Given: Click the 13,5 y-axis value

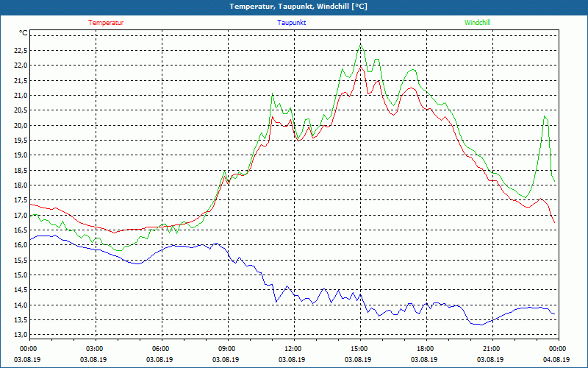Looking at the screenshot, I should (21, 320).
